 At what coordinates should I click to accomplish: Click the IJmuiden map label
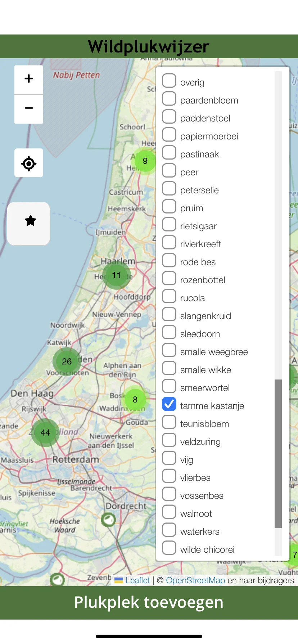110,233
